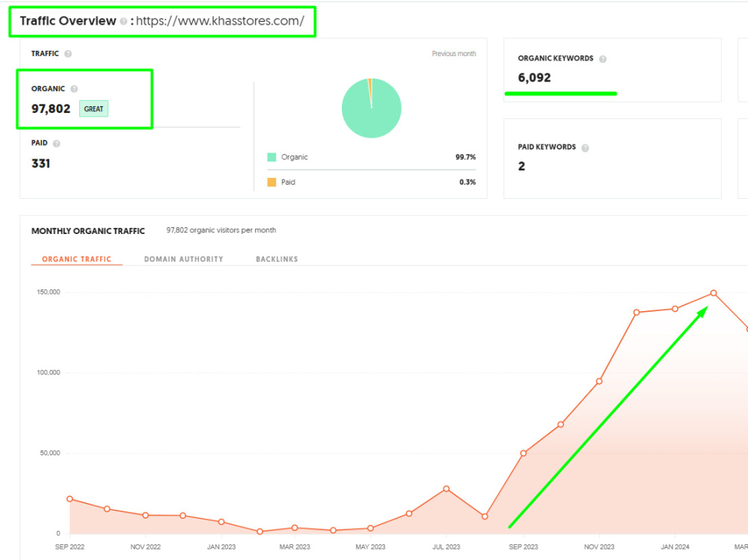Click the 331 paid traffic value
The image size is (748, 560).
(41, 164)
